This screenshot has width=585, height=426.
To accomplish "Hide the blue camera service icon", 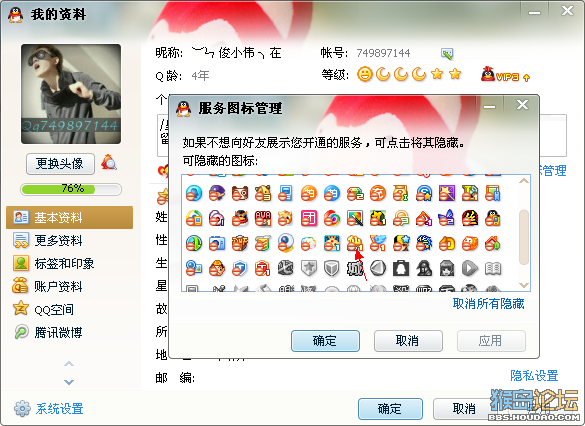I will (217, 243).
